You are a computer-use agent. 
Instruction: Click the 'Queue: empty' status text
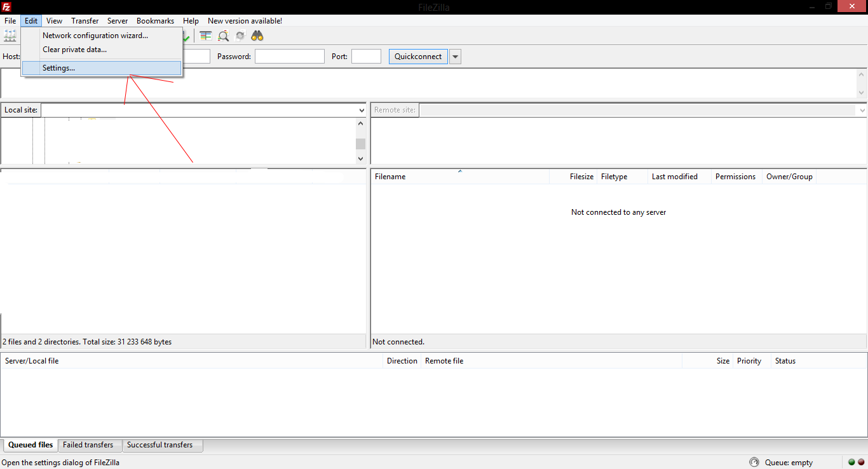(x=789, y=463)
